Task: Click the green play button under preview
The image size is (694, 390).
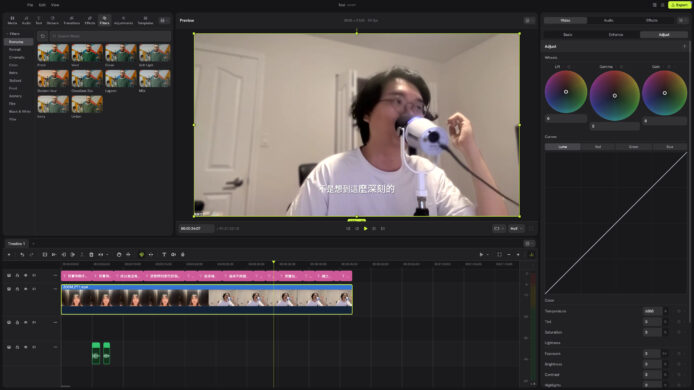Action: (366, 228)
